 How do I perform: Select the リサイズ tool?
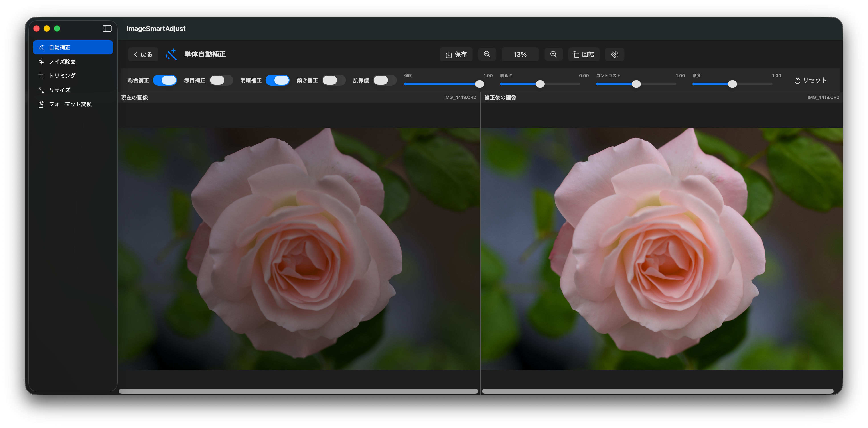(60, 90)
